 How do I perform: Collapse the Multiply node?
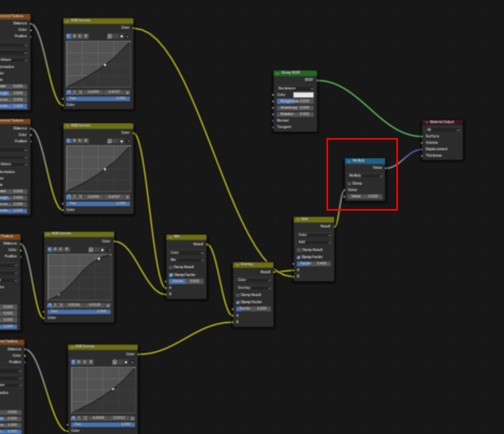coord(348,161)
